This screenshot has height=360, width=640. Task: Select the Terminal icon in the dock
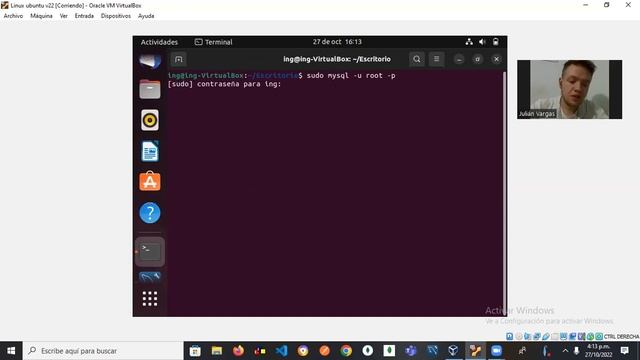coord(150,251)
